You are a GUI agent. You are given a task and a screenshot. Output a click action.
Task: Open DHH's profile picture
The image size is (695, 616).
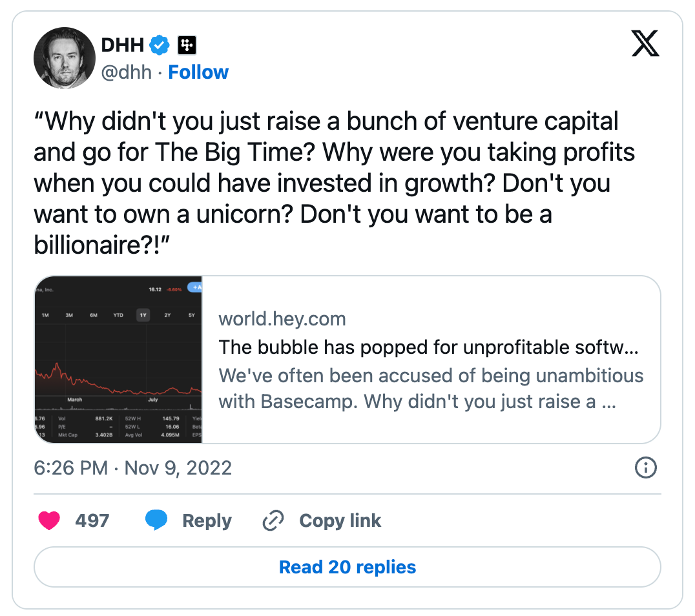(65, 58)
